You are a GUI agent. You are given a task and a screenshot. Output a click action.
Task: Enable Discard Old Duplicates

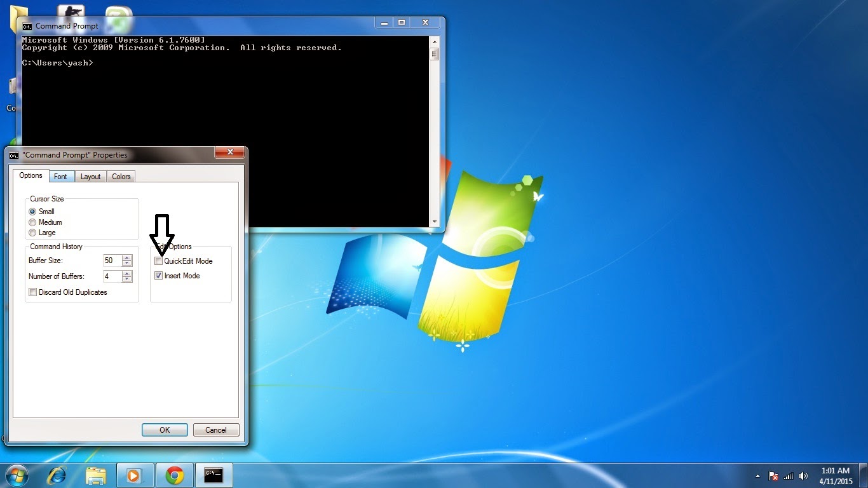32,292
